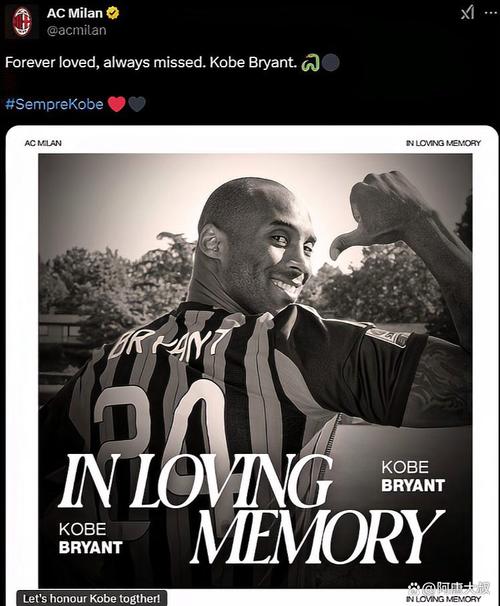
Task: Click the black heart emoji
Action: [136, 104]
